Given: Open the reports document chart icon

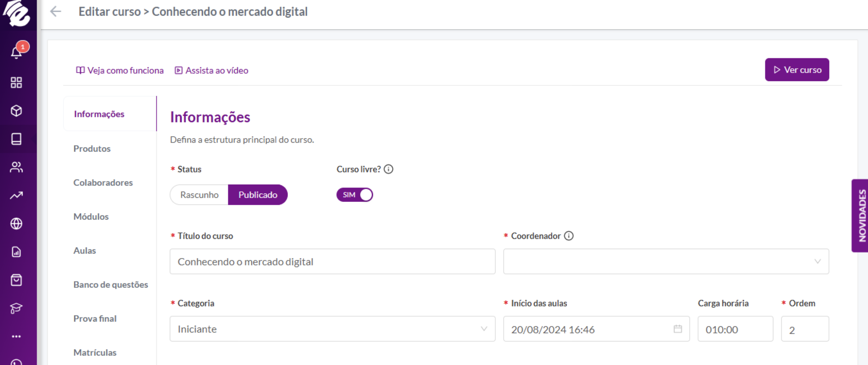Looking at the screenshot, I should (x=16, y=252).
